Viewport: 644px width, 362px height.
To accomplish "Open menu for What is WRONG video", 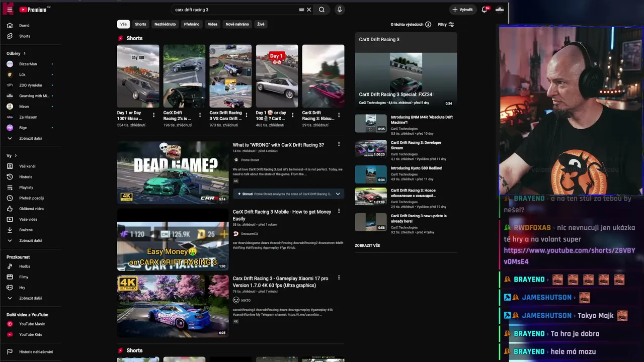I will (x=339, y=144).
